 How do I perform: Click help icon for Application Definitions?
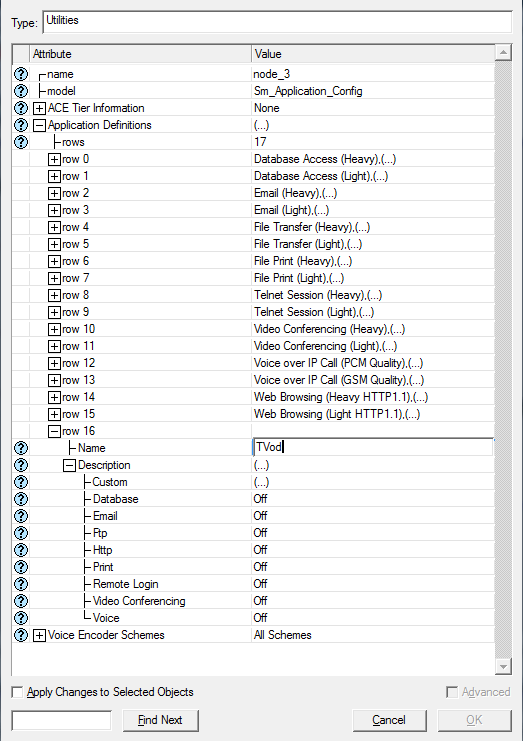tap(21, 125)
